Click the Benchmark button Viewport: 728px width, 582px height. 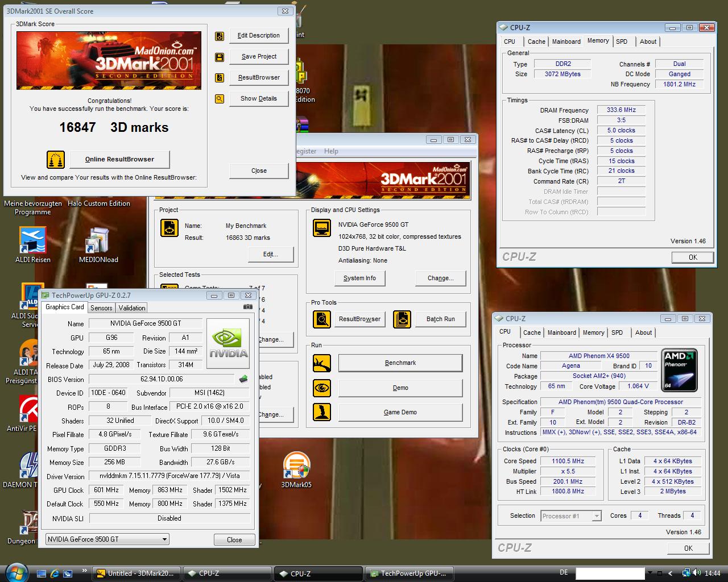coord(400,363)
